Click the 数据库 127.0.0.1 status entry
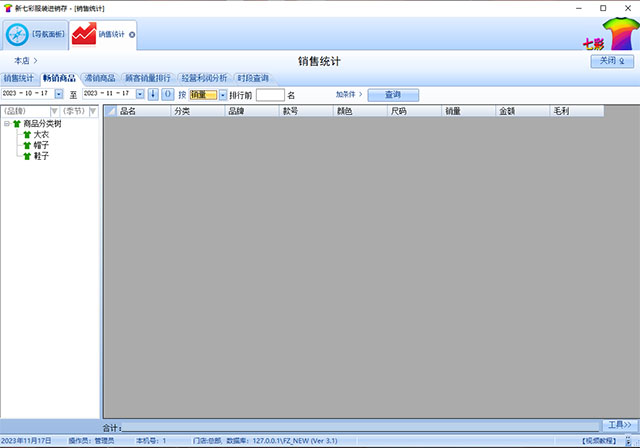 click(x=282, y=441)
